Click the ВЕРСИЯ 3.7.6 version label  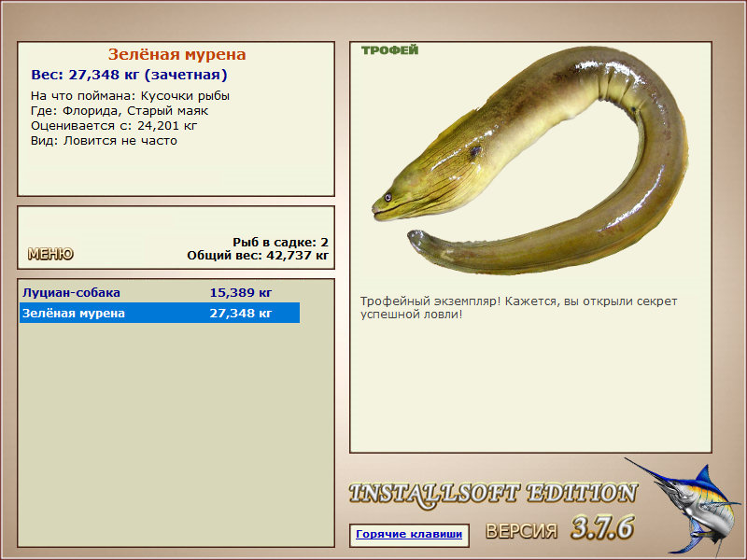(560, 528)
